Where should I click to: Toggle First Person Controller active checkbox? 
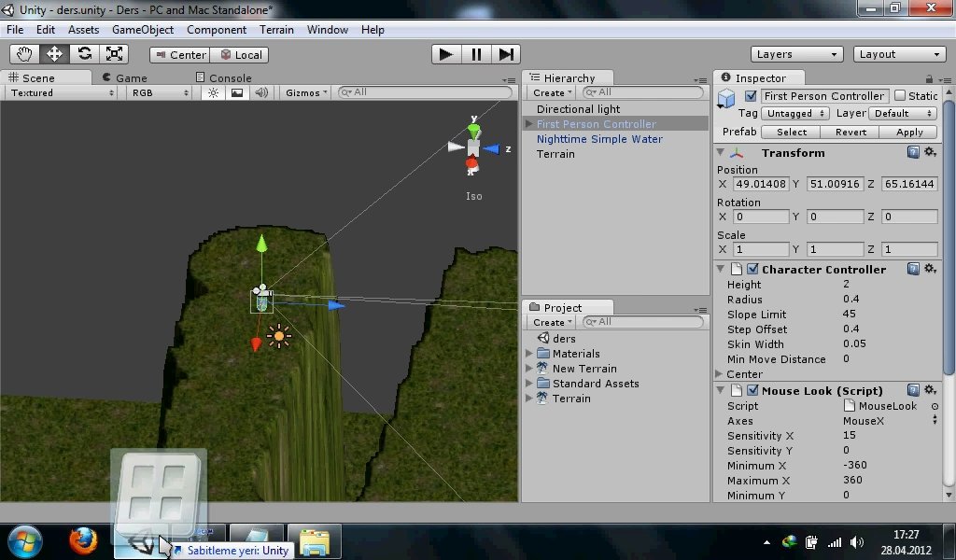tap(751, 96)
